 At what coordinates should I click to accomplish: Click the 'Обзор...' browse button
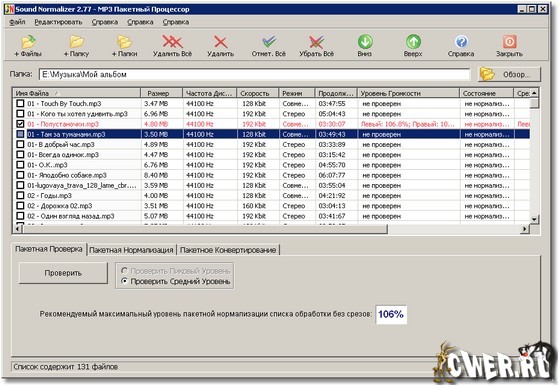click(509, 75)
